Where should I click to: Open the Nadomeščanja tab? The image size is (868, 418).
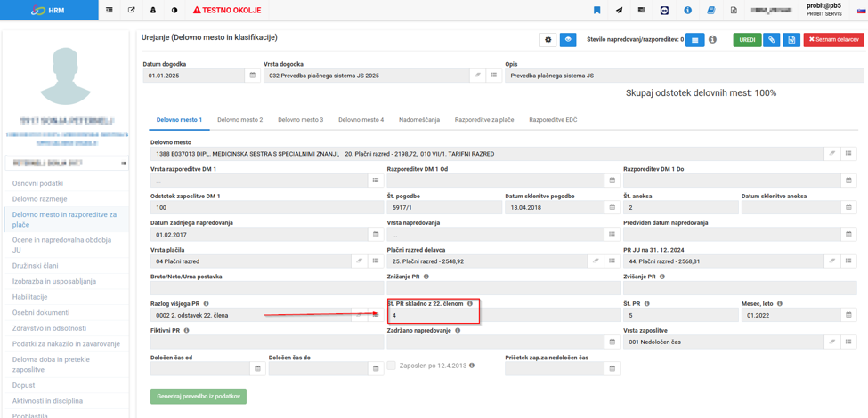419,119
